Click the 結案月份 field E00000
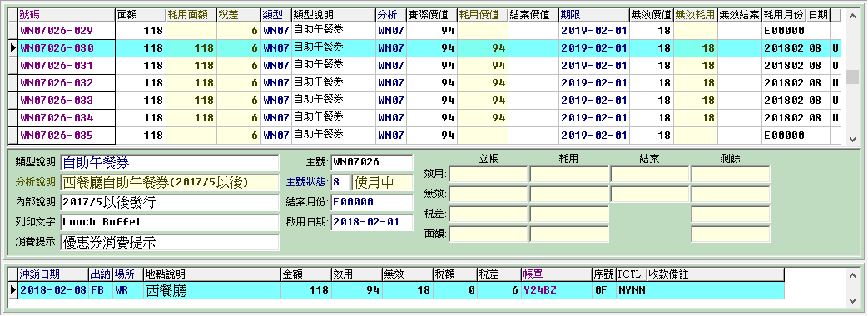 (371, 203)
